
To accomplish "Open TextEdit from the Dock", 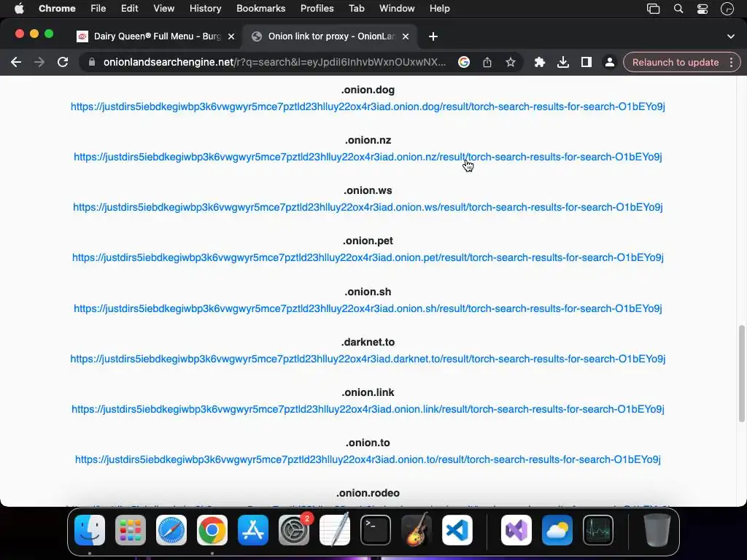I will [334, 530].
